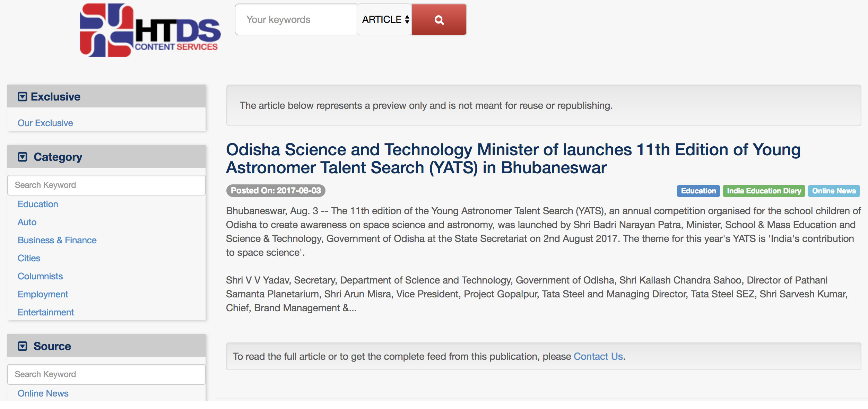Collapse the Exclusive panel arrow icon
The image size is (868, 409).
coord(23,97)
